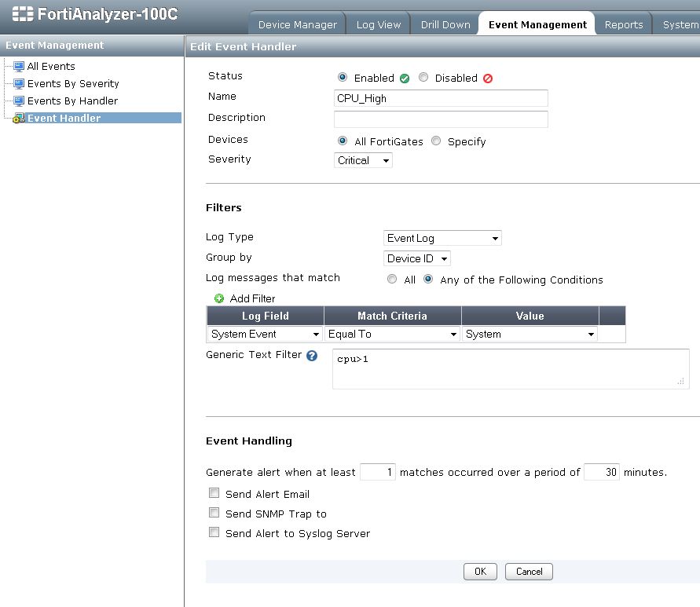
Task: Click the matches count field showing 1
Action: pos(378,472)
